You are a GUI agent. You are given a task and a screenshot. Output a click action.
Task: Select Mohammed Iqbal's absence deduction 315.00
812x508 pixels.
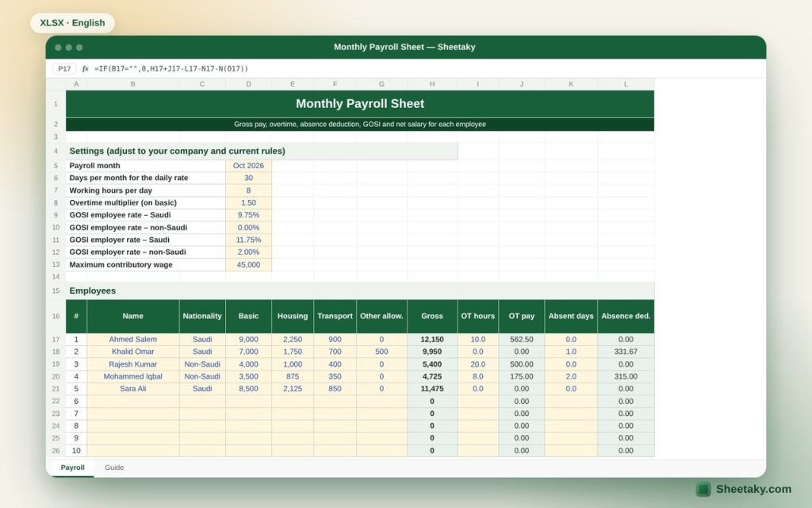(626, 376)
